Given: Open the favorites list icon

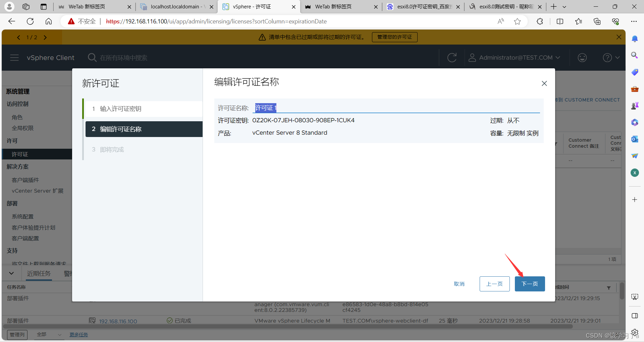Looking at the screenshot, I should pos(579,21).
